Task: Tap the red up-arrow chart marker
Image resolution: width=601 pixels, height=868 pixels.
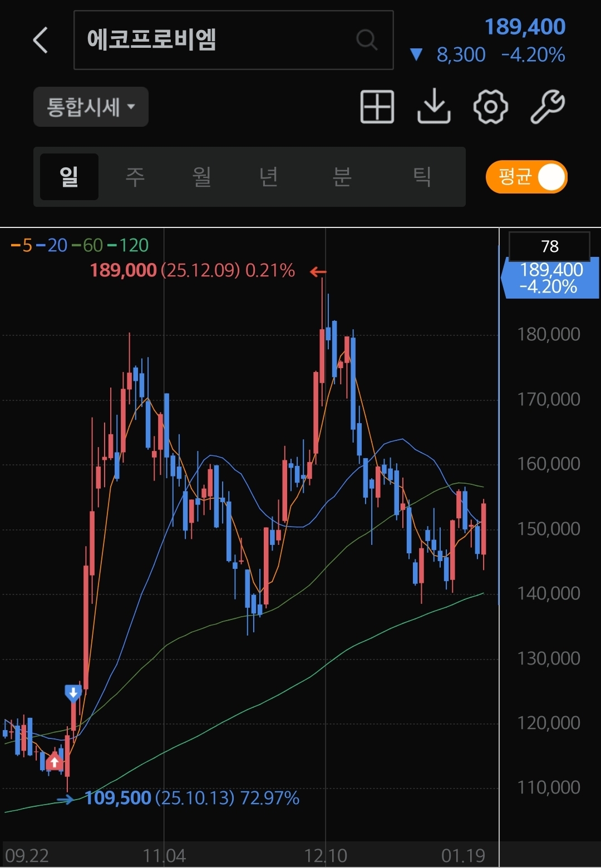Action: [x=54, y=761]
